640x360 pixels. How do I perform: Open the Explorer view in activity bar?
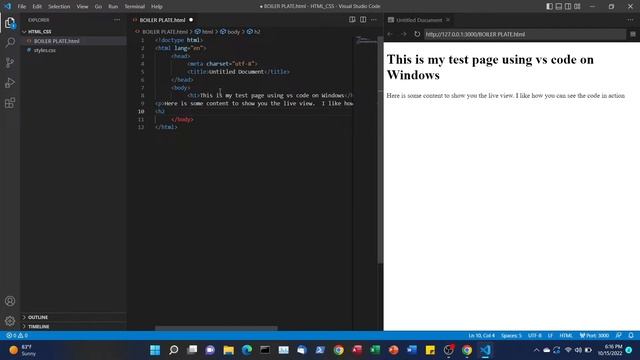coord(10,22)
